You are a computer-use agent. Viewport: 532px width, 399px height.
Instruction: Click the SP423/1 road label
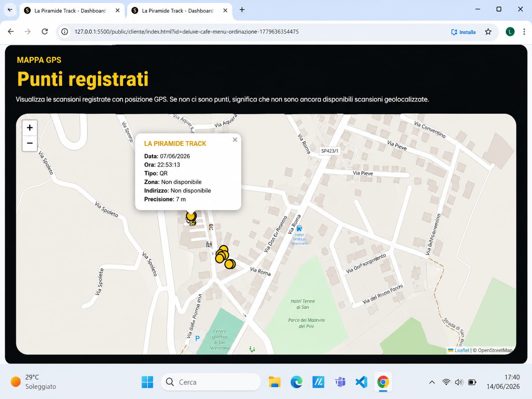330,151
